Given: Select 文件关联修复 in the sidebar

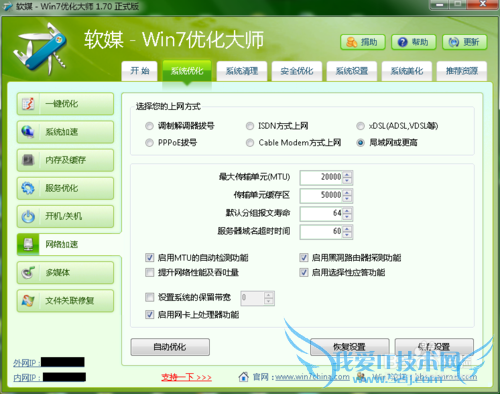Looking at the screenshot, I should pos(65,301).
